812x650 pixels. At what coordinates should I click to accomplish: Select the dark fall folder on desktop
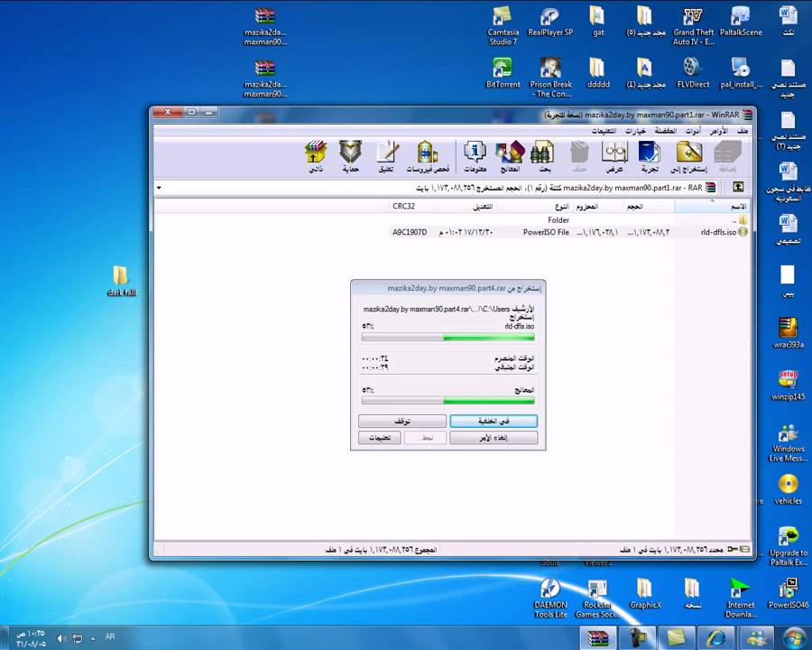[x=121, y=281]
